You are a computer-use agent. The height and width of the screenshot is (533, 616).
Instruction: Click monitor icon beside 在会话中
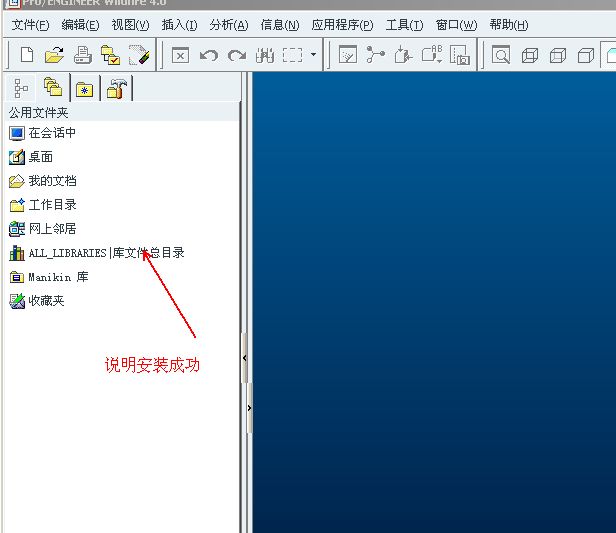17,134
